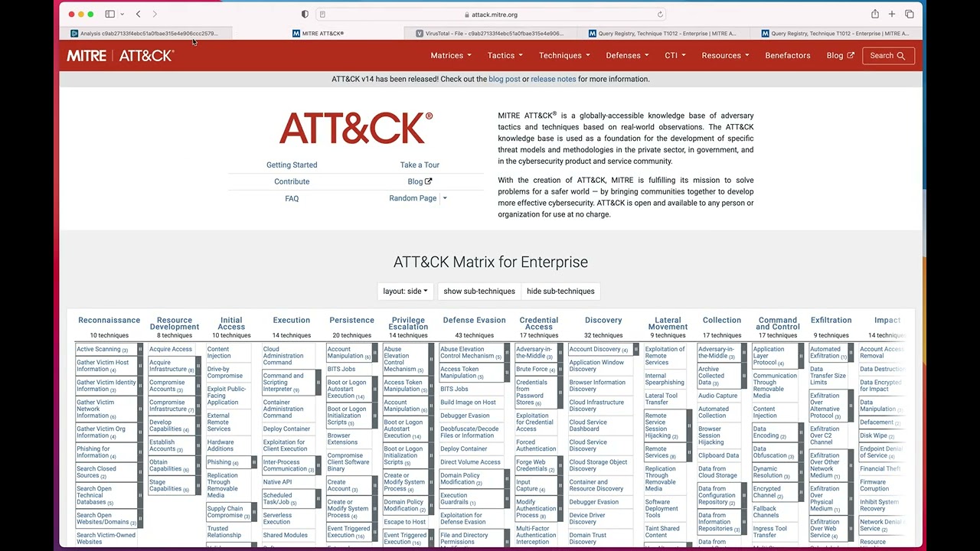Open Clipboard Data technique
Image resolution: width=980 pixels, height=551 pixels.
(x=719, y=455)
